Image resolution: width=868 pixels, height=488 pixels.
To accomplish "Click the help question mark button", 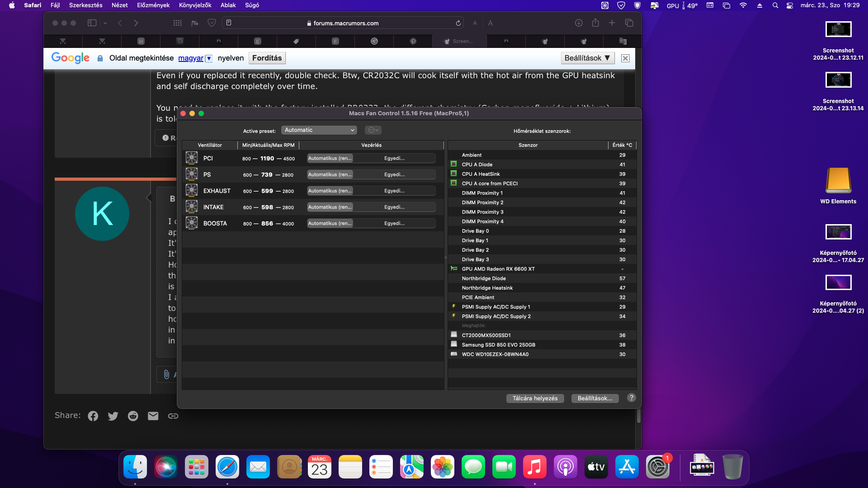I will click(632, 398).
